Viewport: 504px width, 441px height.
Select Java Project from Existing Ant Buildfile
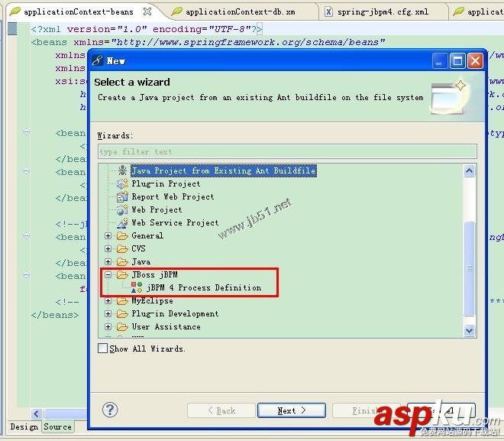click(x=224, y=170)
